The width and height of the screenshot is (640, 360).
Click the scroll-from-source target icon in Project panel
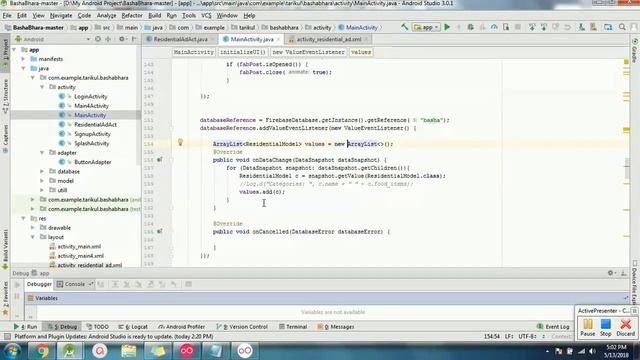pyautogui.click(x=98, y=39)
